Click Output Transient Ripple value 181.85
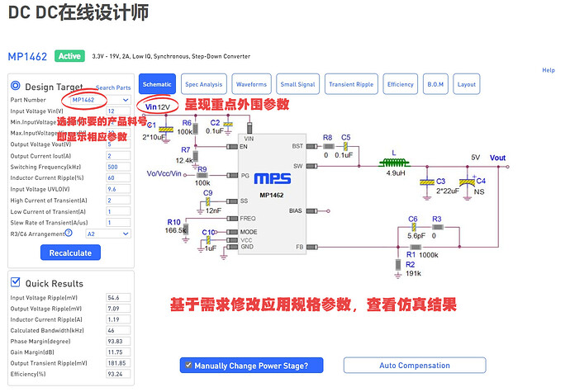Image resolution: width=570 pixels, height=392 pixels. [x=118, y=363]
